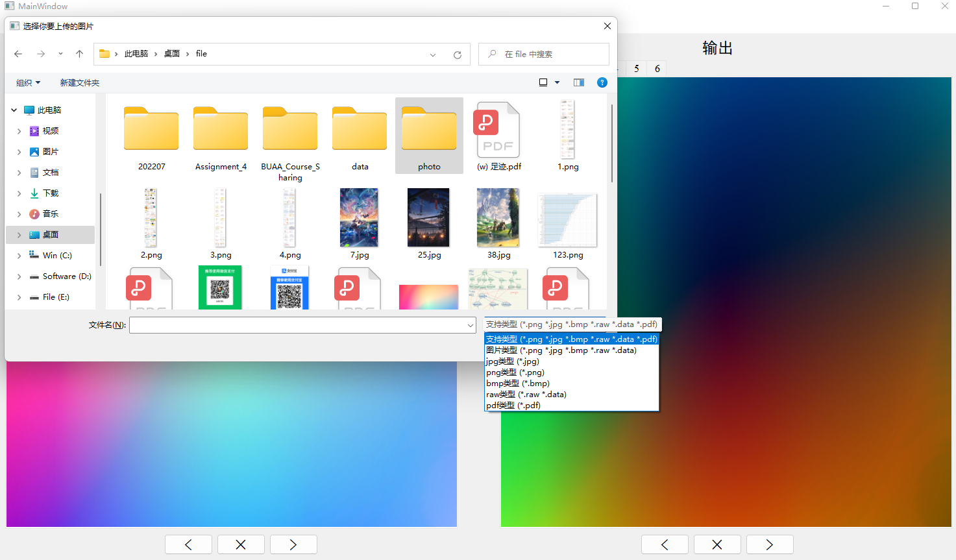This screenshot has height=560, width=956.
Task: Click the up-one-level arrow icon
Action: pos(79,54)
